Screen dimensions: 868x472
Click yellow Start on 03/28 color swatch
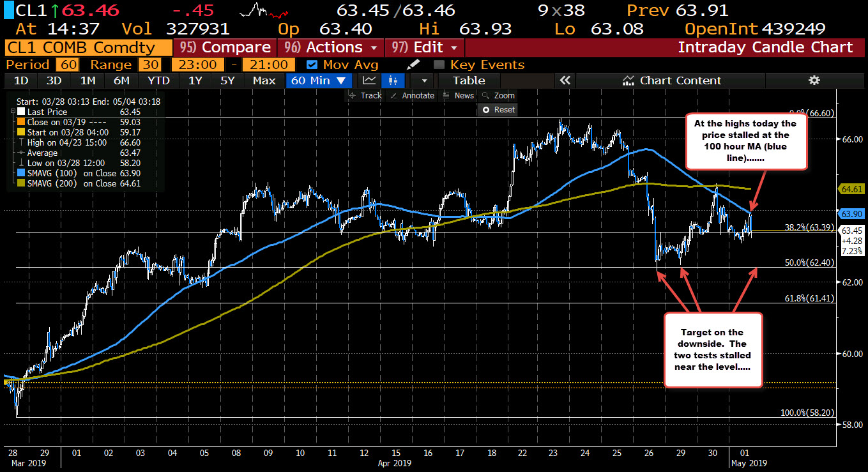(20, 132)
